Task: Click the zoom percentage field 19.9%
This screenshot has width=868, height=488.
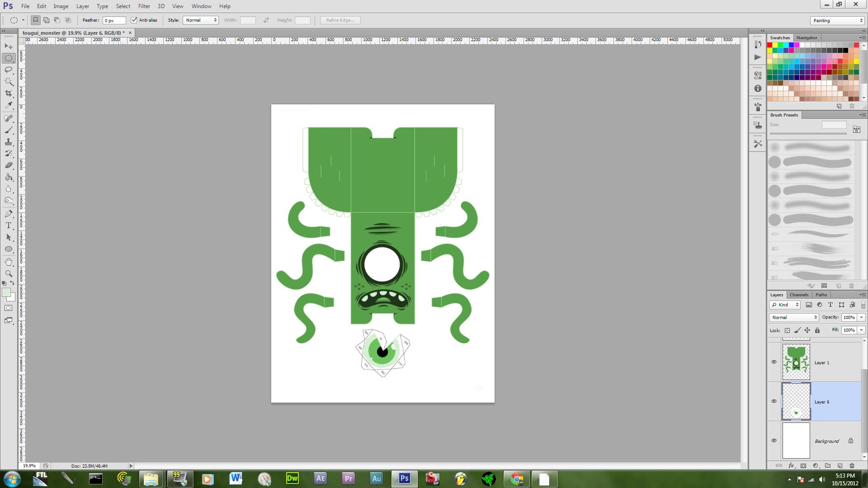Action: tap(29, 466)
